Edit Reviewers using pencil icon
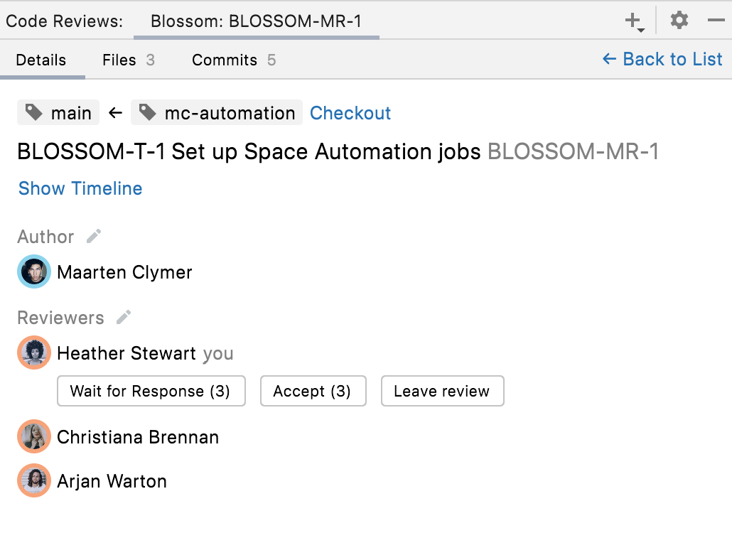732x560 pixels. (x=124, y=318)
